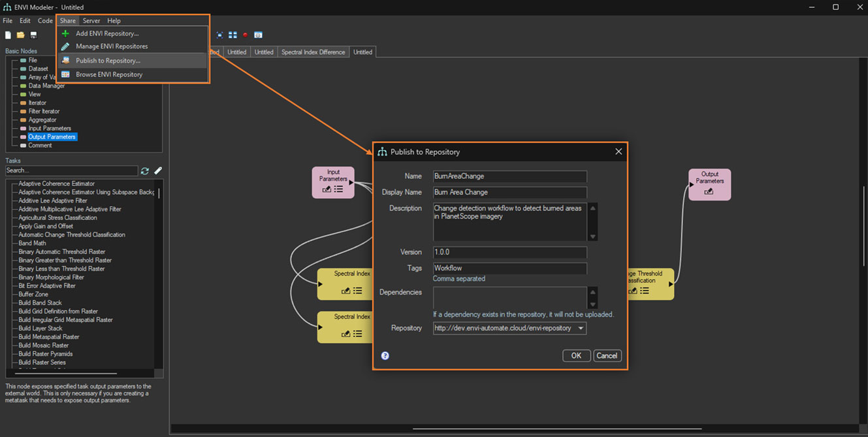868x437 pixels.
Task: Click the Save disk toolbar icon
Action: tap(33, 35)
